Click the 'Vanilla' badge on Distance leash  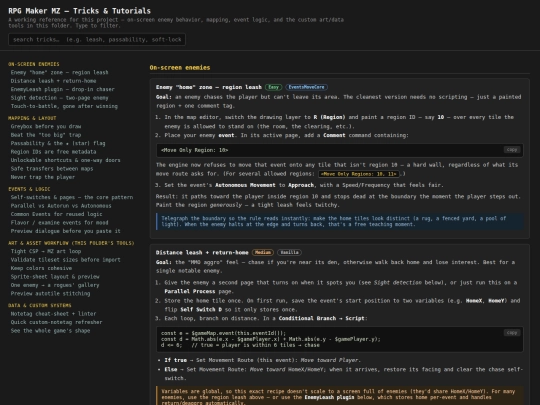(289, 252)
